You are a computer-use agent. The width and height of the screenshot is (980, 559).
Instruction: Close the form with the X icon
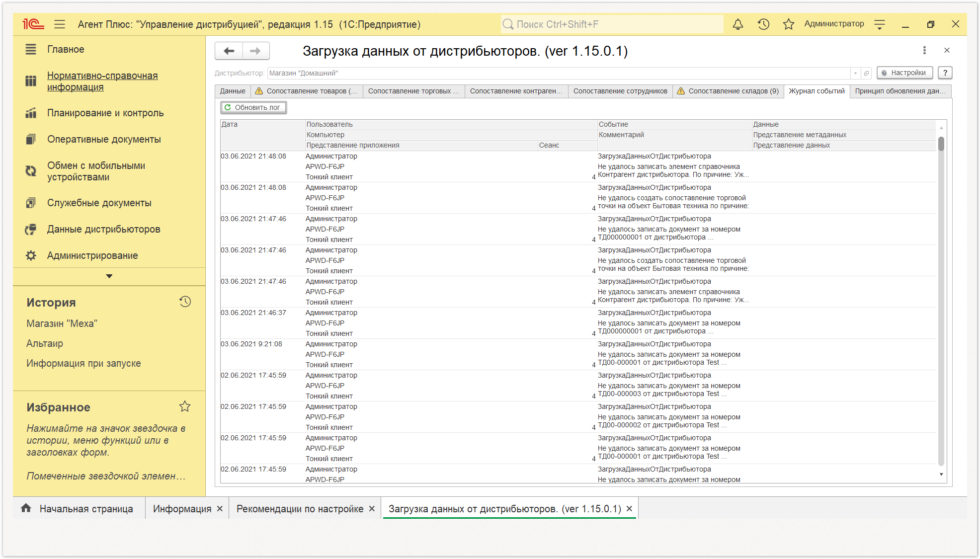[x=947, y=50]
